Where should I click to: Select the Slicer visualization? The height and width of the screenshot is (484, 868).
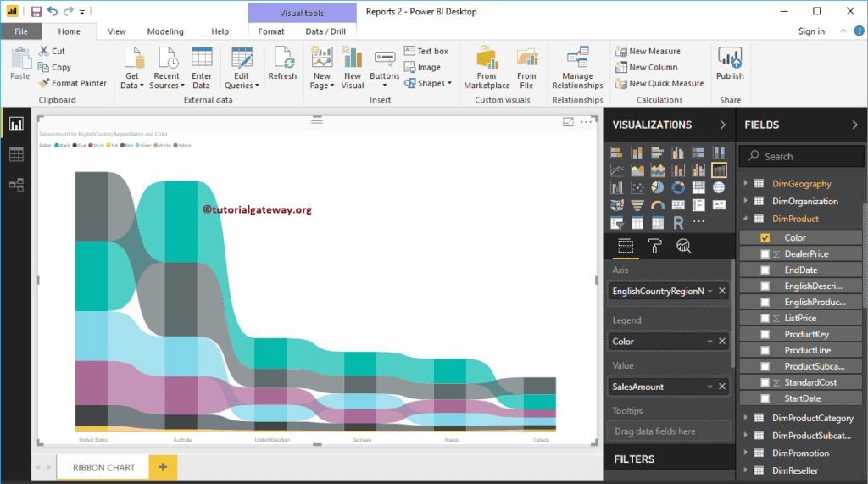point(617,223)
